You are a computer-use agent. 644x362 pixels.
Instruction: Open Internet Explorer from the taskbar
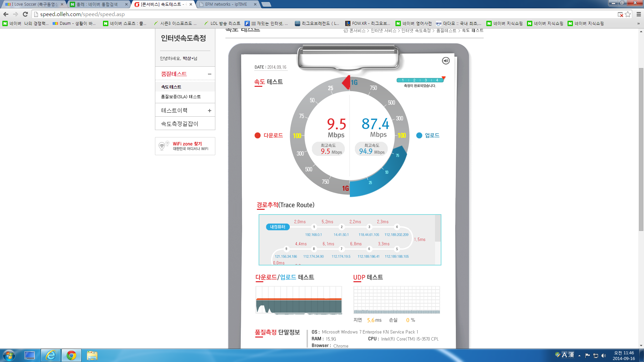pyautogui.click(x=51, y=355)
